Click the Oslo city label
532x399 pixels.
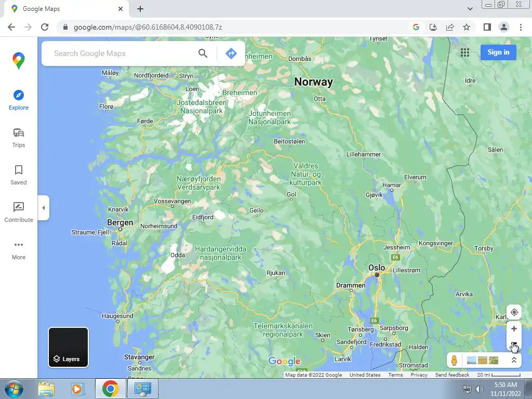pyautogui.click(x=377, y=268)
